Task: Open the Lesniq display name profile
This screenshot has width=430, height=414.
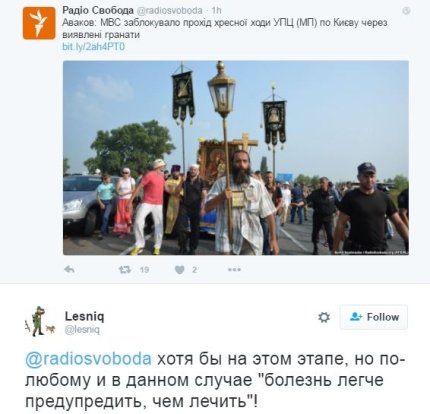Action: (84, 316)
